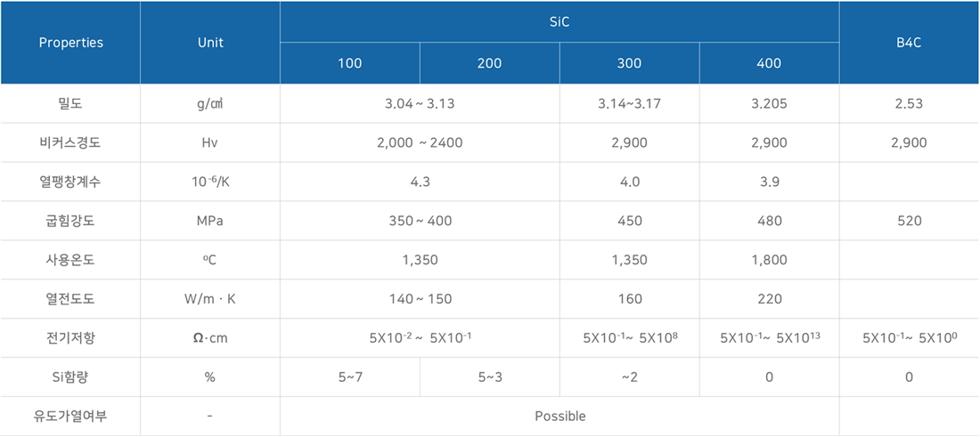The height and width of the screenshot is (437, 980).
Task: Select the 비커스경도 row label
Action: 70,142
